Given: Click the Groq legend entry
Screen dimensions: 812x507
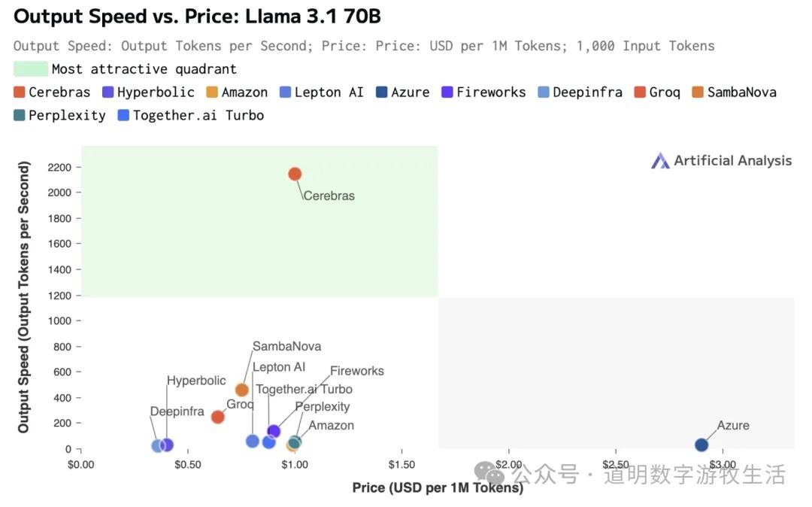Looking at the screenshot, I should [x=656, y=93].
